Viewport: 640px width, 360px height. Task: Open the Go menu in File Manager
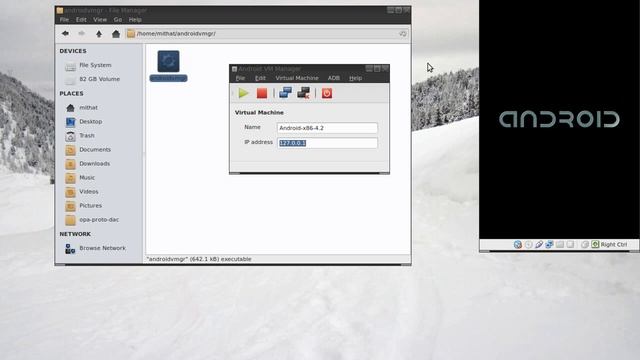pos(118,20)
